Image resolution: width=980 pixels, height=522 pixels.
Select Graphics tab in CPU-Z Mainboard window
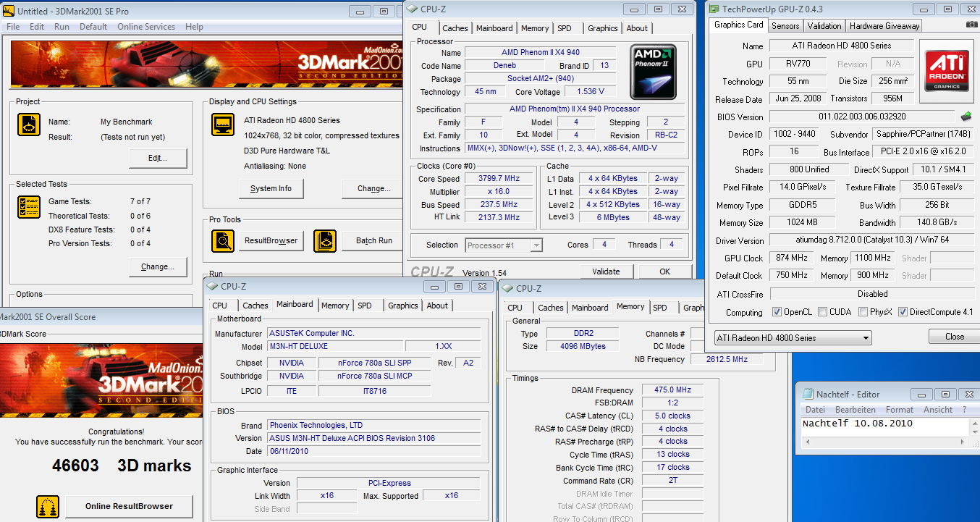pyautogui.click(x=403, y=306)
